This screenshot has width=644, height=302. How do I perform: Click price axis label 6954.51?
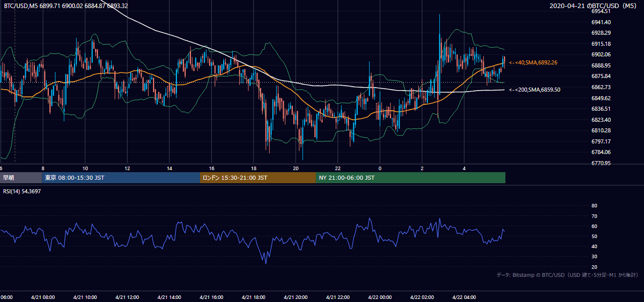click(601, 11)
